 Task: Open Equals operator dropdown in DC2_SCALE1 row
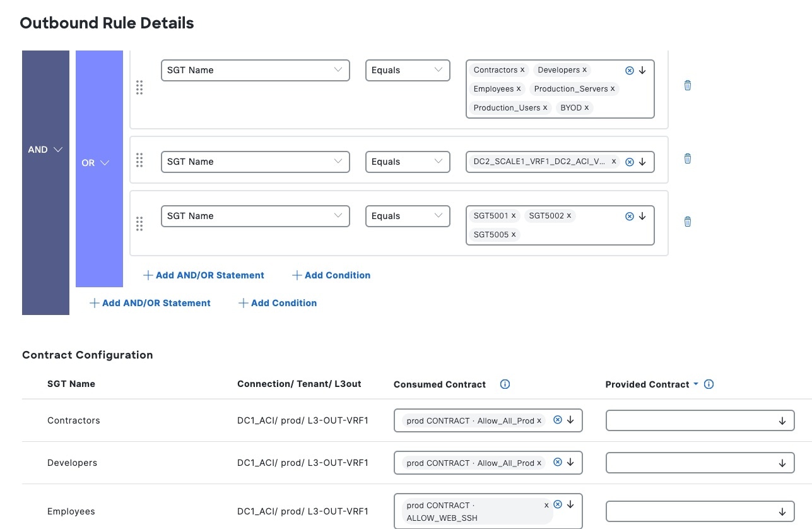[408, 162]
